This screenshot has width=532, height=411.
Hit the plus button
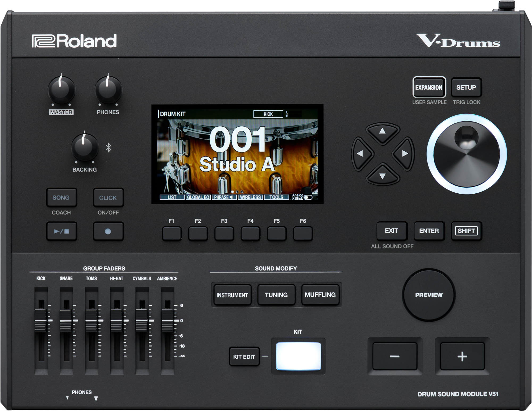(462, 356)
